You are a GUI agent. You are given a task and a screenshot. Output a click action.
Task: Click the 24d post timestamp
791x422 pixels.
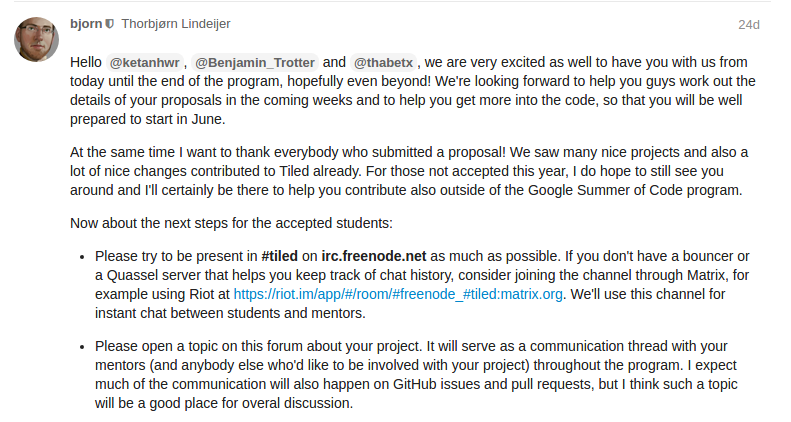click(x=749, y=25)
